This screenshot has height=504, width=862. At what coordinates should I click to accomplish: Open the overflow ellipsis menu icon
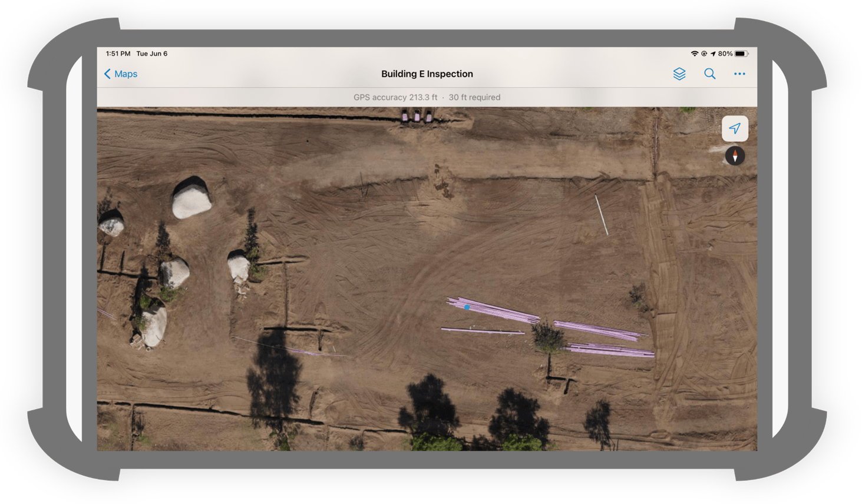click(739, 74)
